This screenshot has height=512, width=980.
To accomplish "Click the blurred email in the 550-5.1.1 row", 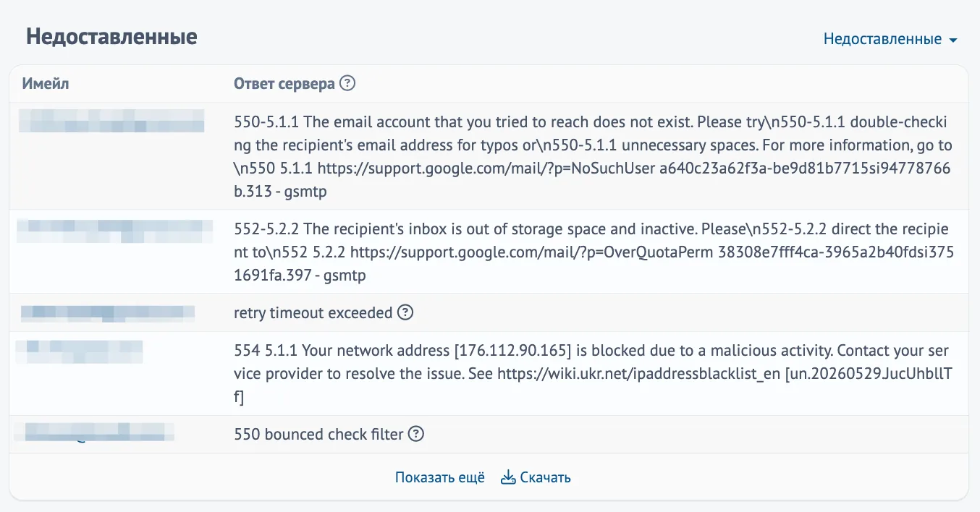I will 112,121.
